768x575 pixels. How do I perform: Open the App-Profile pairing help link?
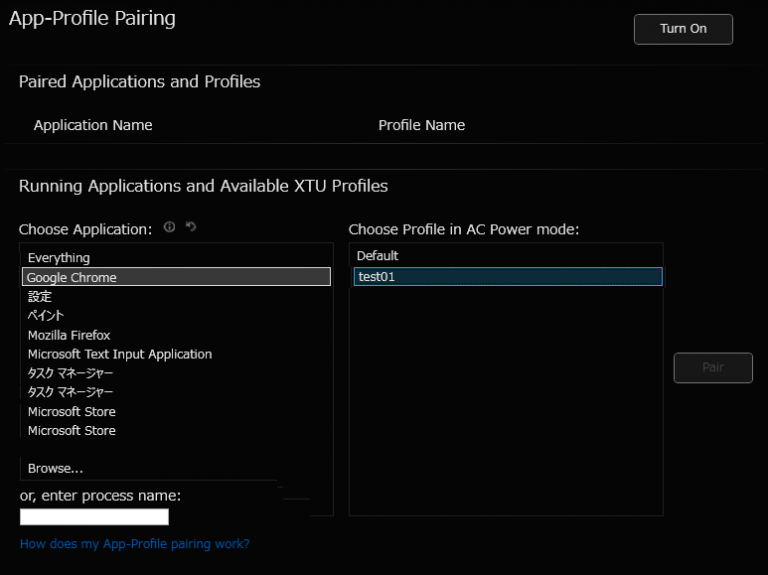135,544
